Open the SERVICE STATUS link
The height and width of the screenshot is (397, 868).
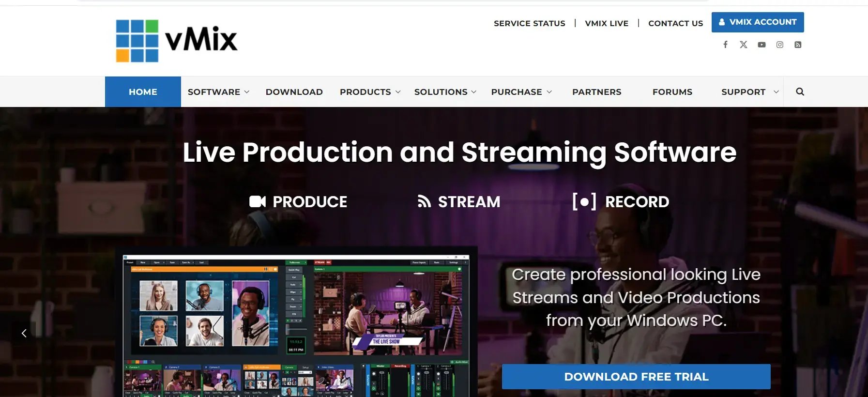[530, 23]
